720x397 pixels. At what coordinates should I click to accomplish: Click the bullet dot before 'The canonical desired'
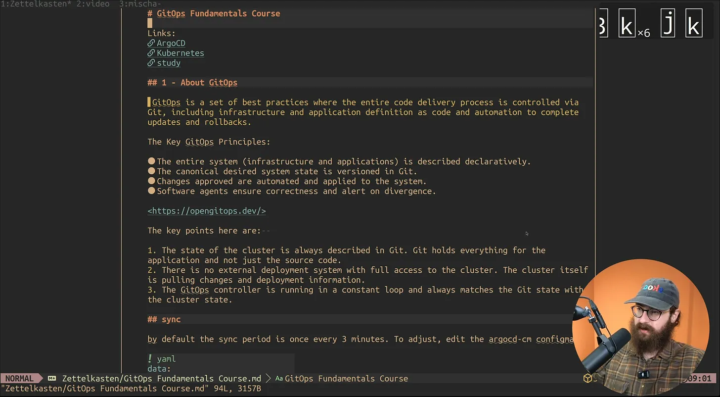pos(152,171)
